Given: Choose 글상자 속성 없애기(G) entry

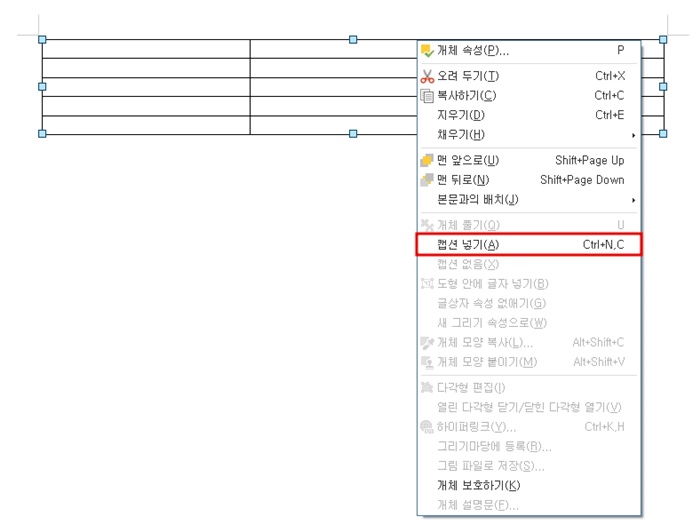Looking at the screenshot, I should (x=529, y=304).
